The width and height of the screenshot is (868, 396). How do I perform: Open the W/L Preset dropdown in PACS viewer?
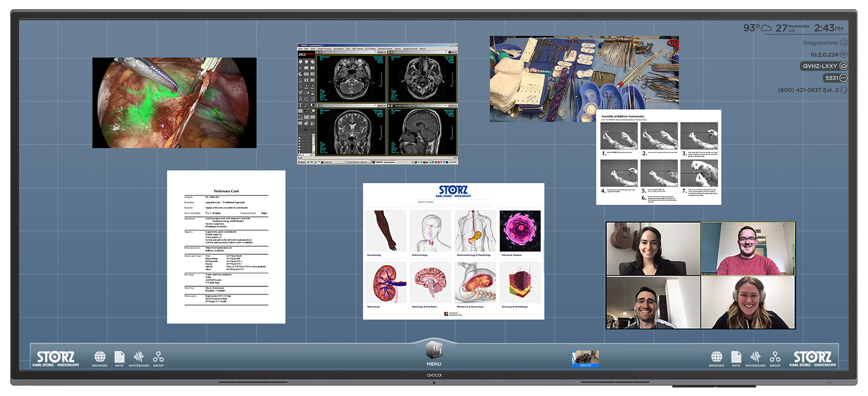pos(358,48)
